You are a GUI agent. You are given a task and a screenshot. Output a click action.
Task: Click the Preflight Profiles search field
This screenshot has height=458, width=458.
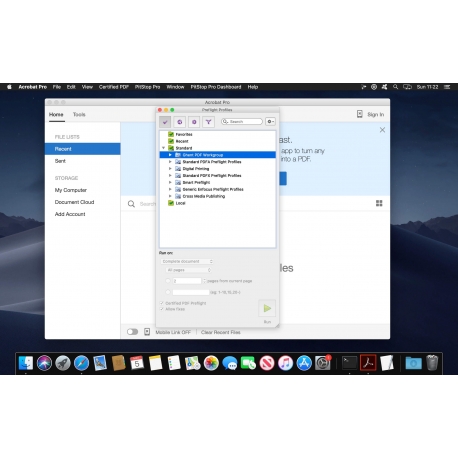(242, 122)
